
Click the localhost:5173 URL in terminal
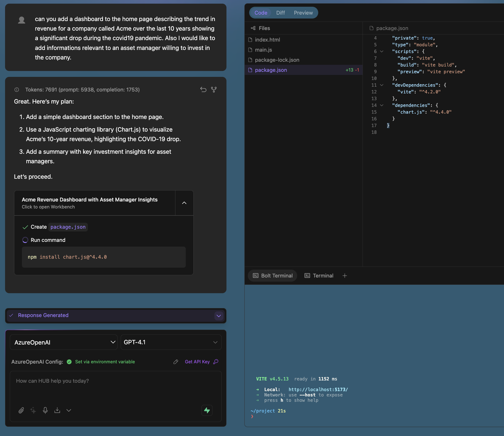point(318,389)
